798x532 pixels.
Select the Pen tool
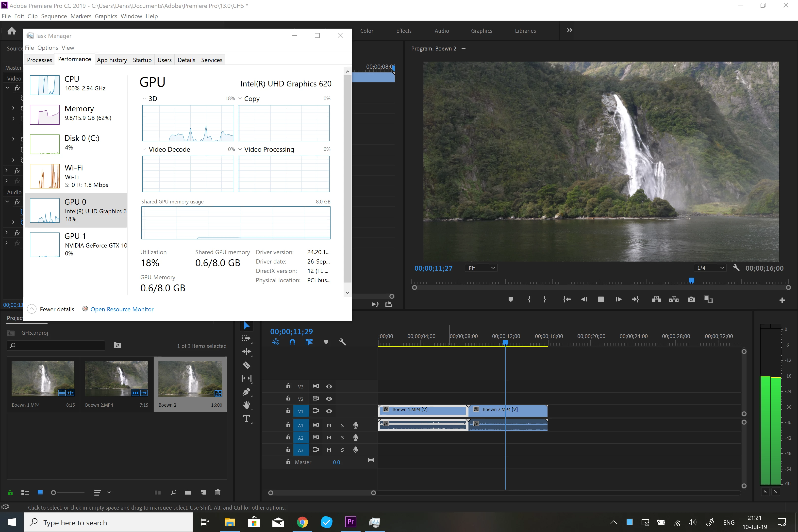247,392
